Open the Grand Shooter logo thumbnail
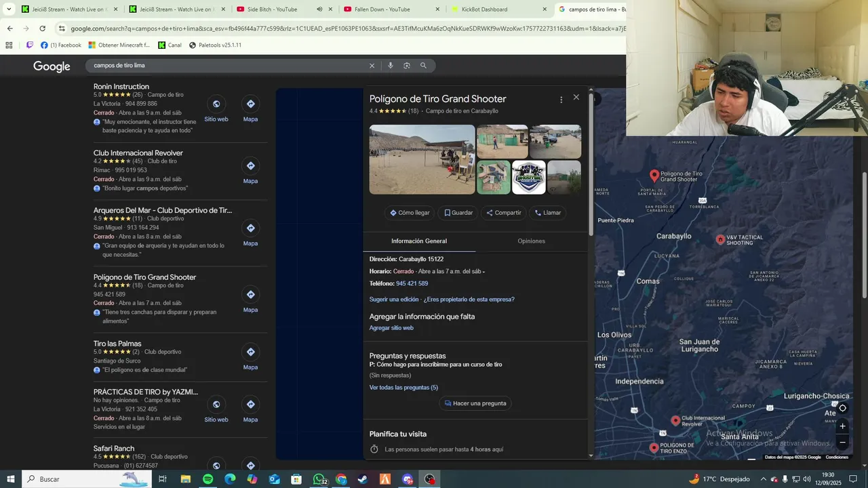The image size is (868, 488). pyautogui.click(x=529, y=178)
